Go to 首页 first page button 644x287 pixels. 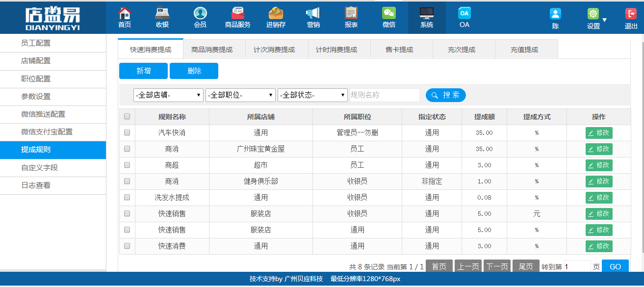pyautogui.click(x=439, y=266)
